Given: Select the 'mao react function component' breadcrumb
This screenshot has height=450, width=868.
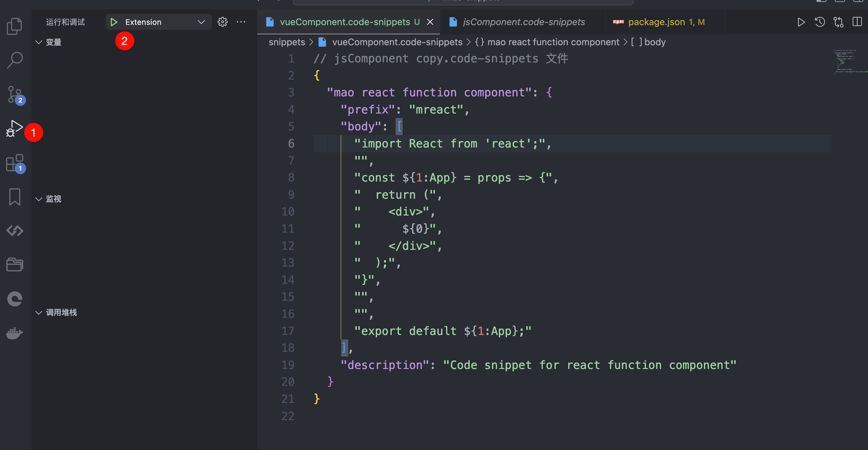Looking at the screenshot, I should 553,42.
